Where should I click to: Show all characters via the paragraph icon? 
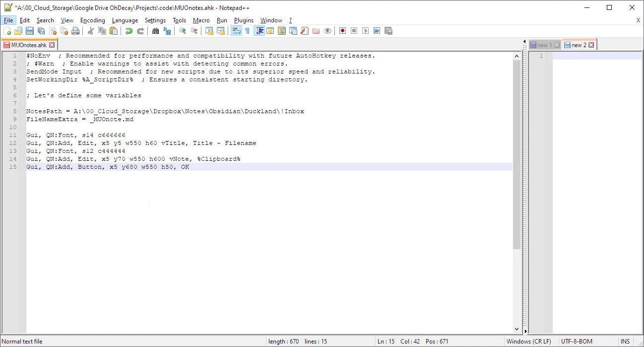248,31
